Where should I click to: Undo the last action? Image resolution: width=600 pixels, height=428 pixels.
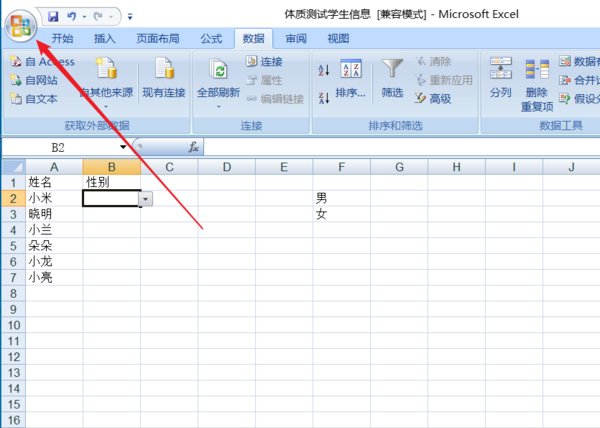(72, 16)
